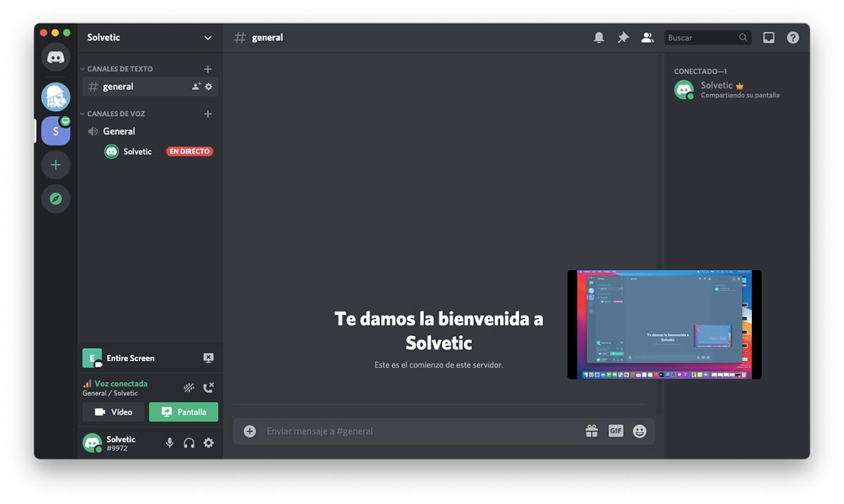This screenshot has width=844, height=504.
Task: Open Discord home from the logo icon
Action: 56,57
